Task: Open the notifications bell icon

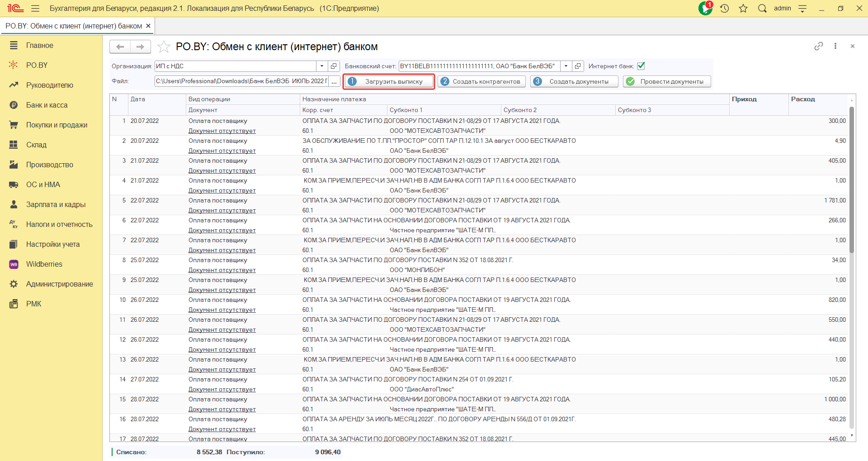Action: [705, 9]
